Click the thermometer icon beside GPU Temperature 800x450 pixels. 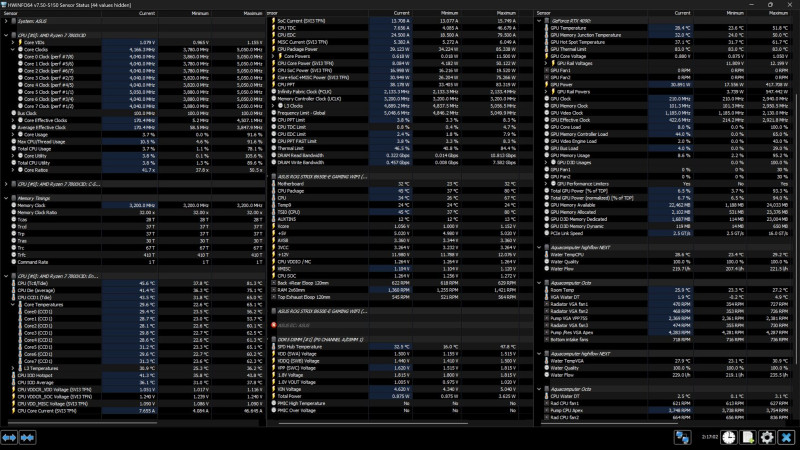coord(546,28)
